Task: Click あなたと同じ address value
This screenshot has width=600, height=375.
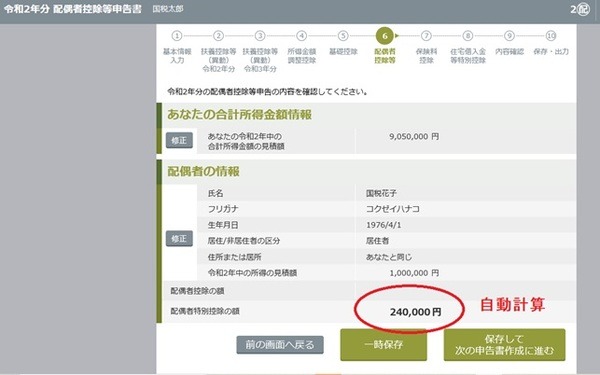Action: (x=389, y=257)
